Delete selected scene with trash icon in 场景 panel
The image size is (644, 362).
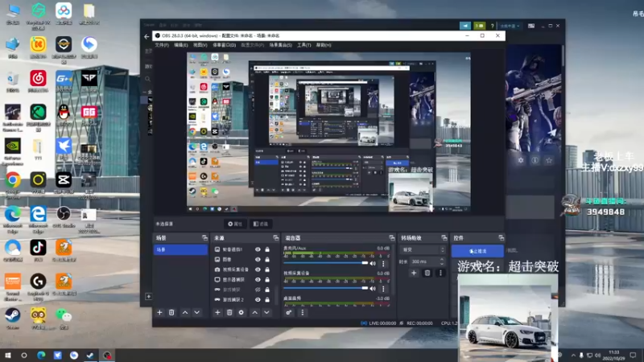pos(171,313)
